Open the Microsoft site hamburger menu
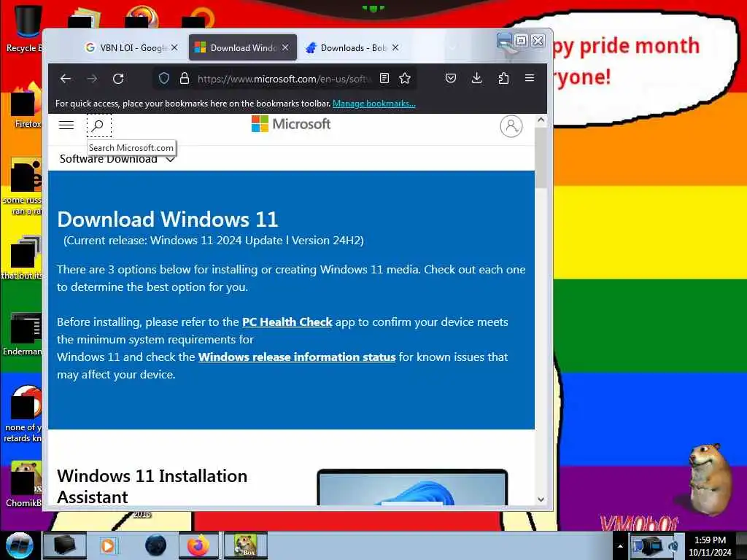747x560 pixels. click(x=66, y=125)
